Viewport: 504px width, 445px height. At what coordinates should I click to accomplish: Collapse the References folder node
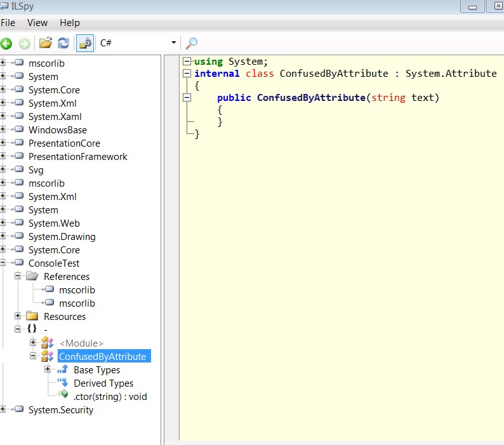18,276
